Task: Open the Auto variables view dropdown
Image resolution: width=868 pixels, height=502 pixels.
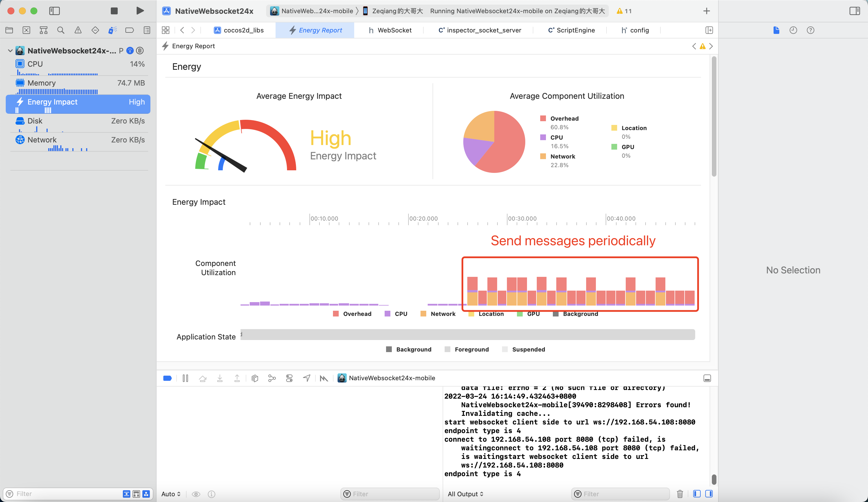Action: 170,494
